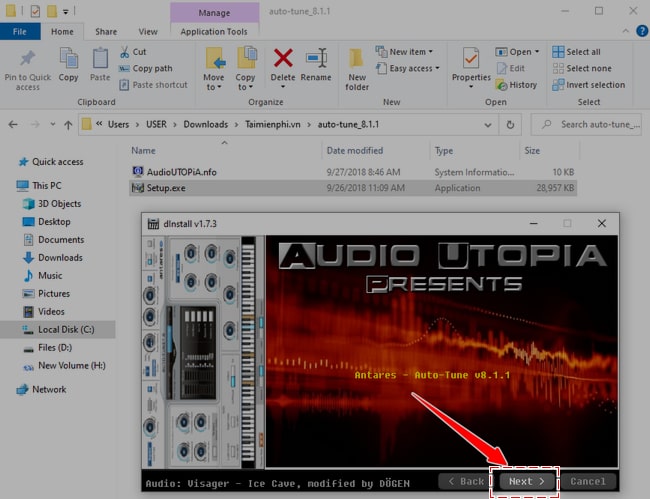
Task: Open the Easy access dropdown
Action: click(x=407, y=68)
